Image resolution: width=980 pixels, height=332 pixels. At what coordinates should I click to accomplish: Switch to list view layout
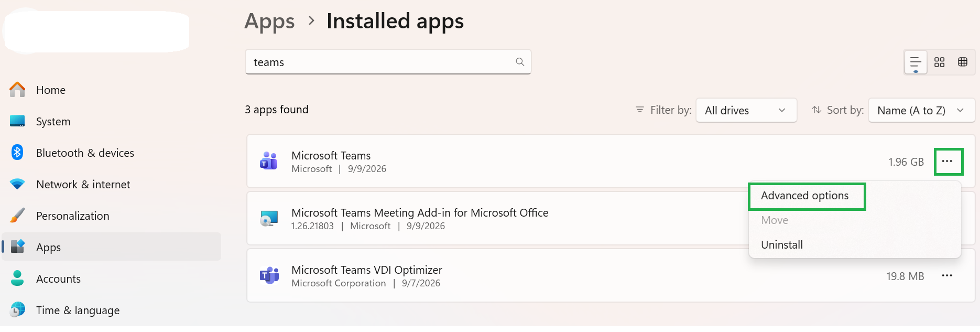click(916, 62)
